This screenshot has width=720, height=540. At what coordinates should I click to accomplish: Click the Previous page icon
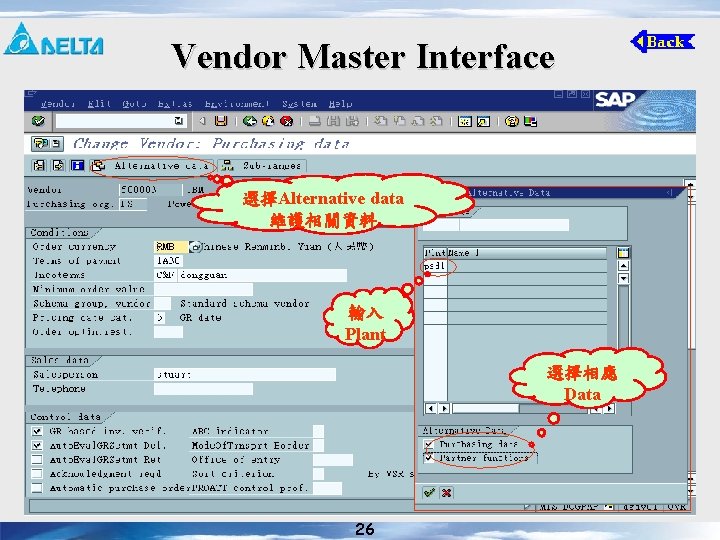pos(399,121)
